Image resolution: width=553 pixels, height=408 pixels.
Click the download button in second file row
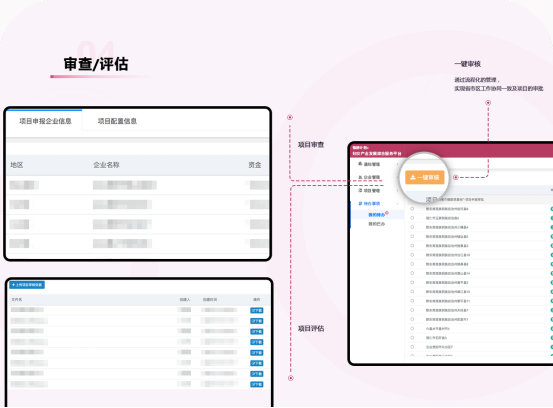click(x=256, y=321)
